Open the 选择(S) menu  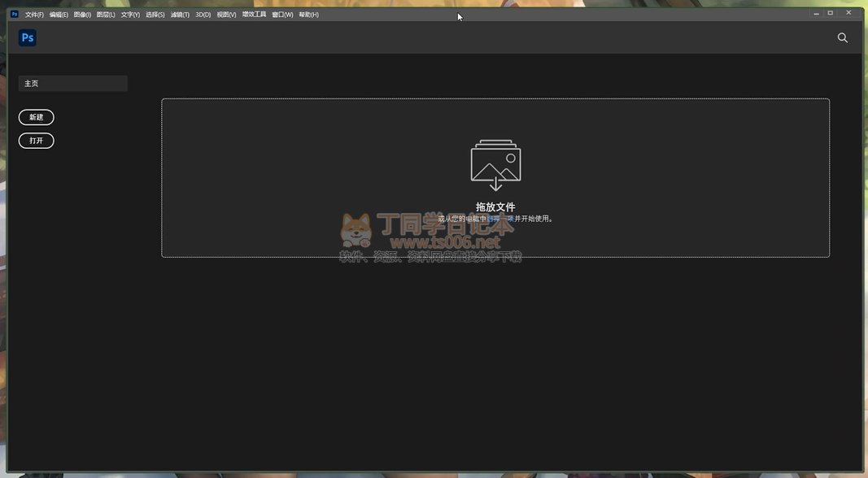click(155, 15)
